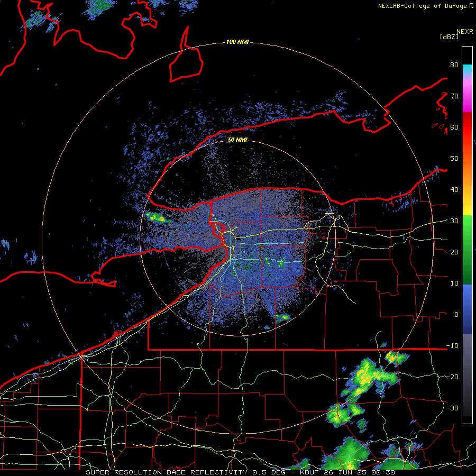This screenshot has height=476, width=476.
Task: Click the 70 value on the dBZ scale
Action: coord(454,96)
